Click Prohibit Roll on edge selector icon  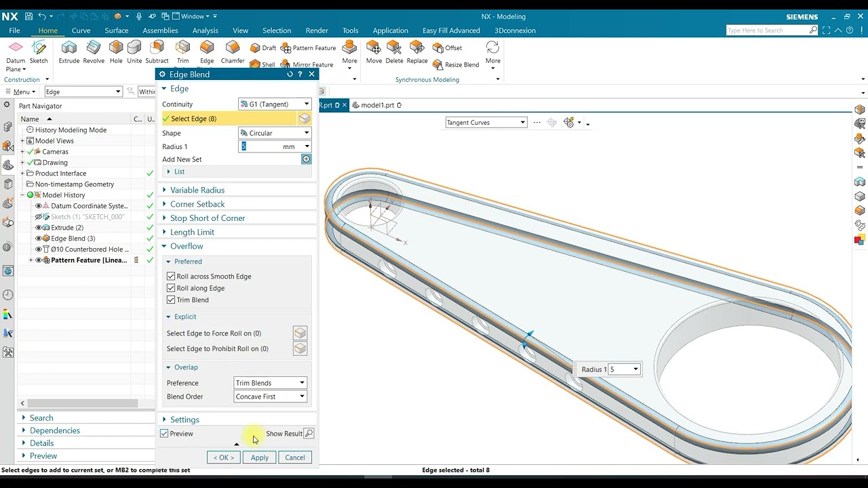tap(300, 348)
